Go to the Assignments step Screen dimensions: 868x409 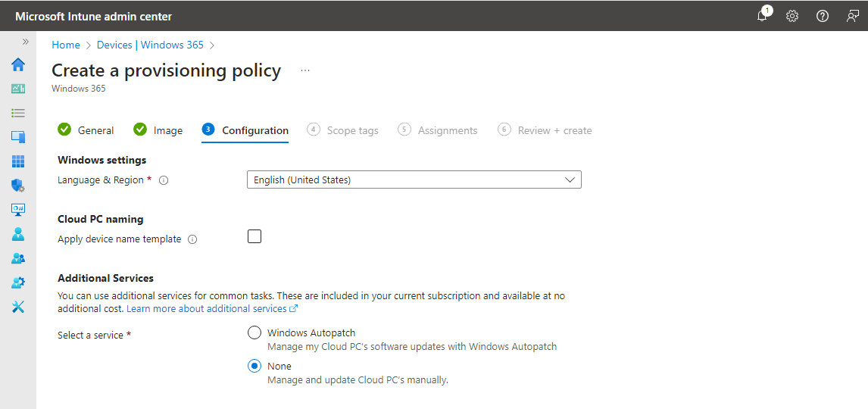point(437,130)
